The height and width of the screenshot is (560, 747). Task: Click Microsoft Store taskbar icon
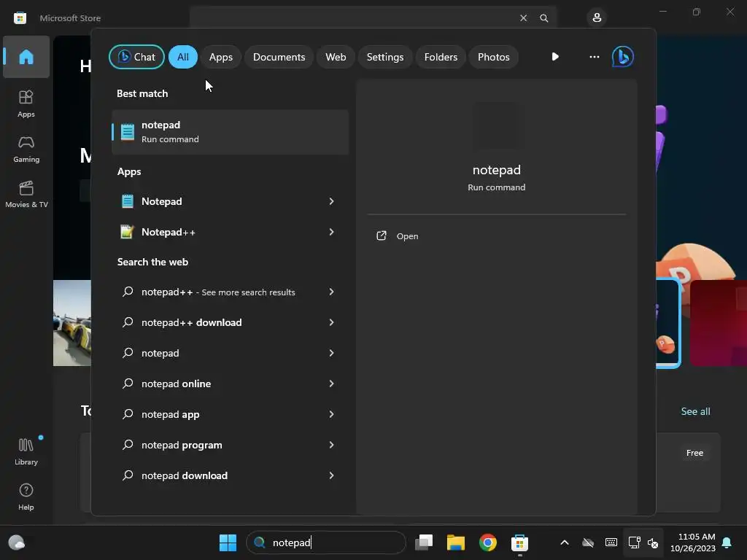click(519, 542)
